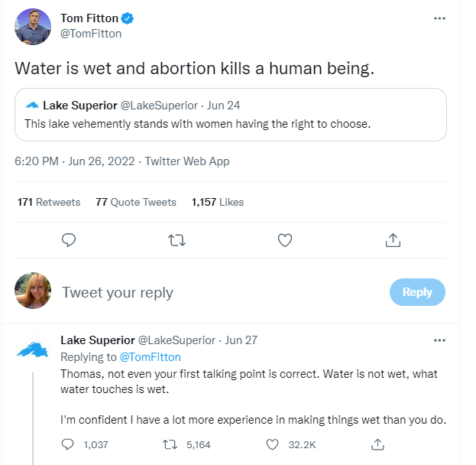Open the @TomFitton mention link in reply
476x465 pixels.
tap(150, 356)
